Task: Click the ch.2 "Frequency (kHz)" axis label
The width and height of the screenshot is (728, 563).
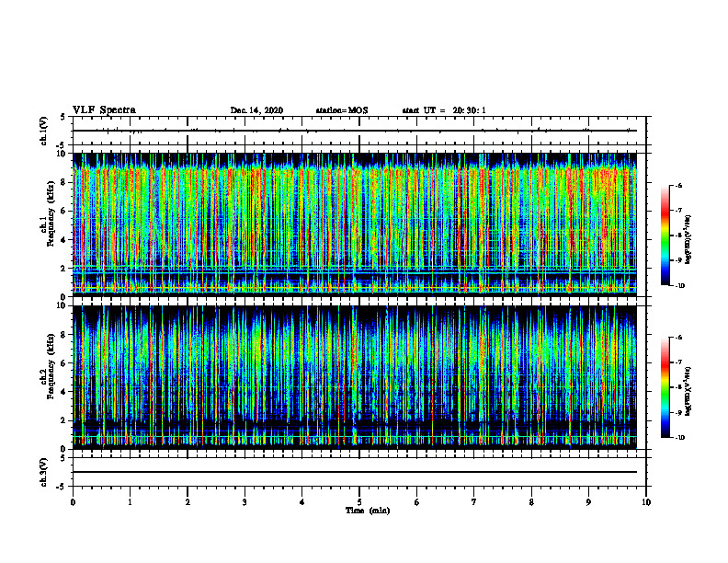Action: [x=51, y=367]
